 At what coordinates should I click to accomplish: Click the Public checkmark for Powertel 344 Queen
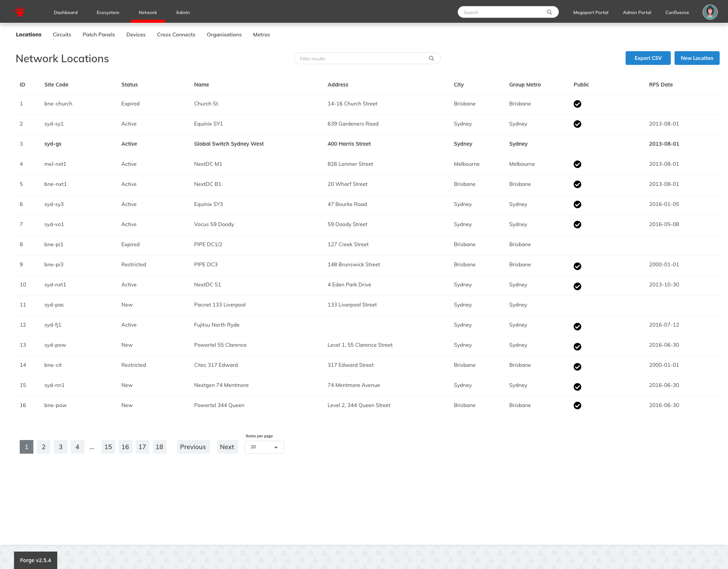click(x=577, y=406)
